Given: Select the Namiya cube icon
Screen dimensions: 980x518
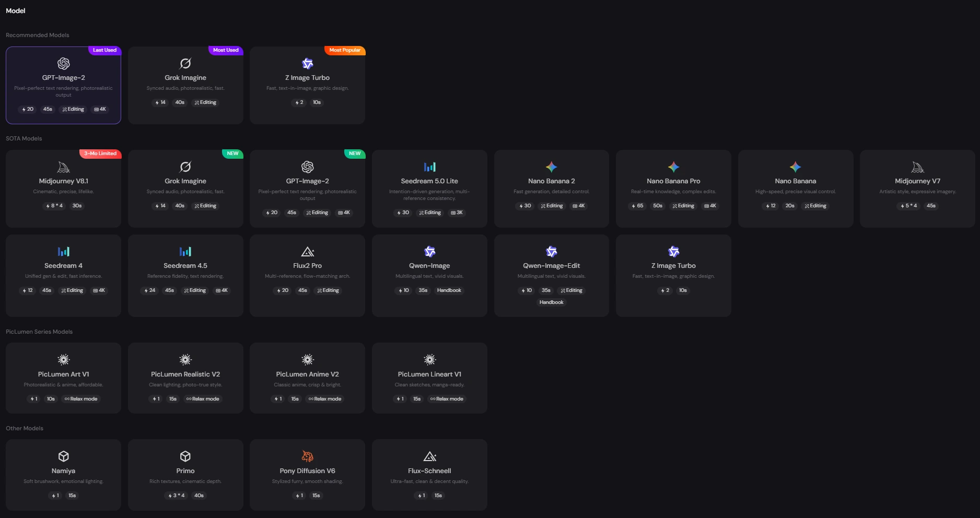Looking at the screenshot, I should 63,456.
